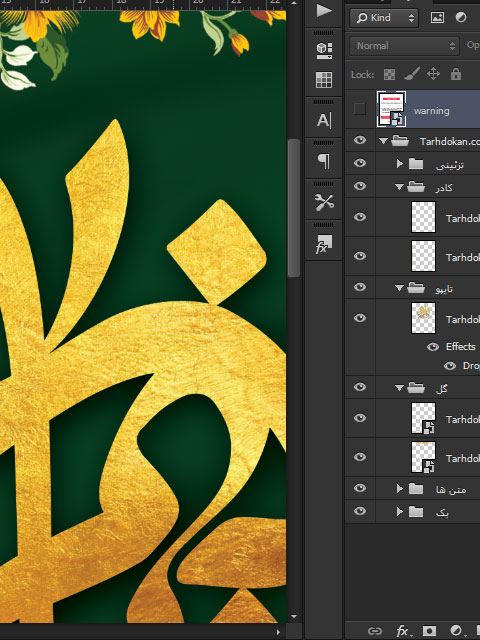Expand the بک group
The image size is (480, 640).
(400, 511)
